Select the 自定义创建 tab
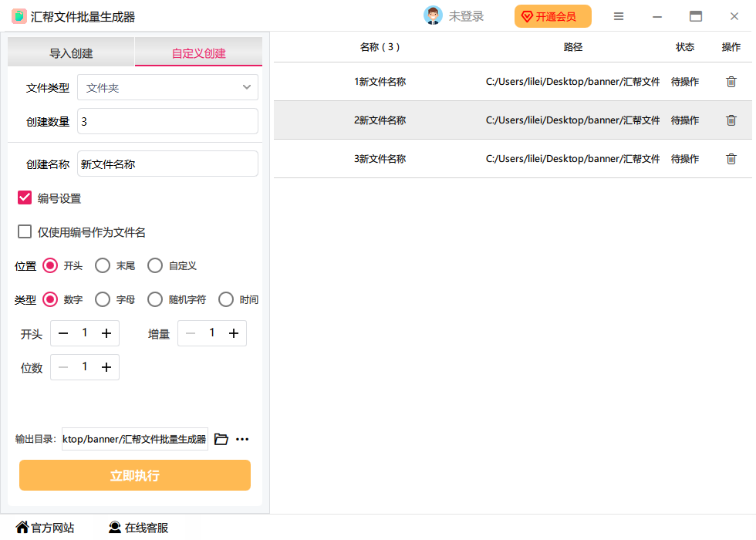The width and height of the screenshot is (756, 540). 198,53
